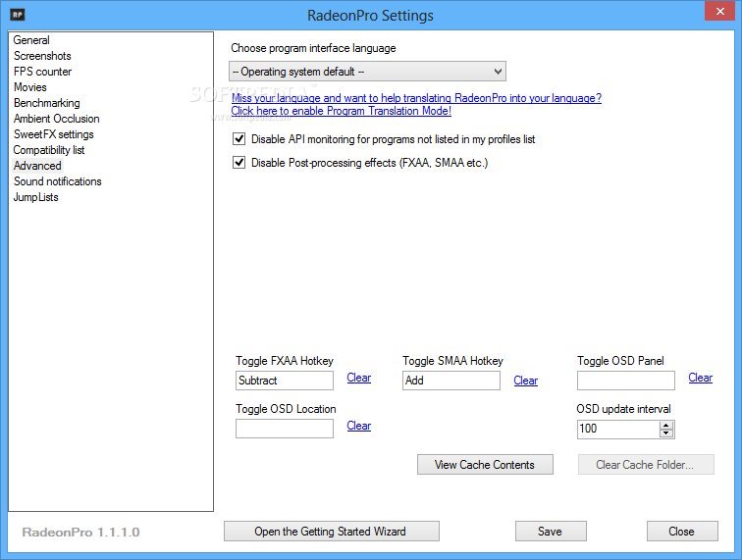Increase OSD update interval with up arrow
This screenshot has height=560, width=742.
point(666,426)
